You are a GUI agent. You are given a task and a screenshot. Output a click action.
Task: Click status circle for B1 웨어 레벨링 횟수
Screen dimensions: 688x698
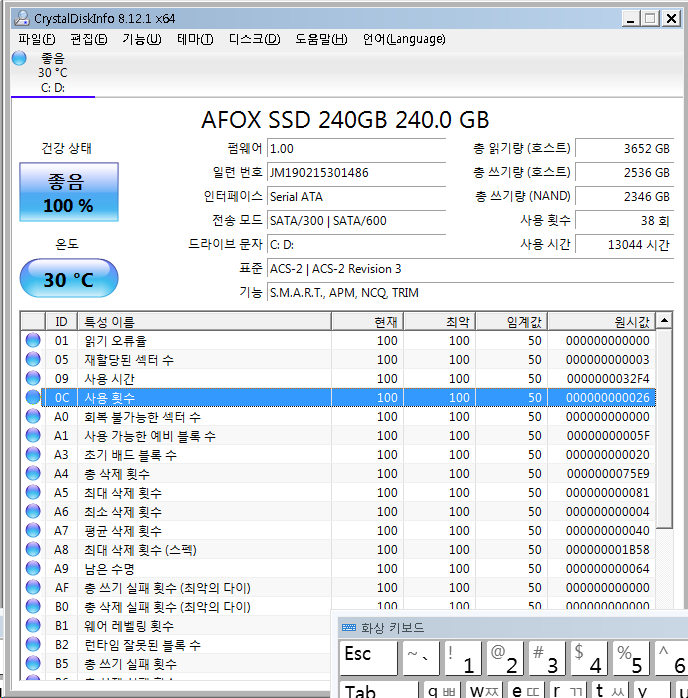tap(33, 625)
